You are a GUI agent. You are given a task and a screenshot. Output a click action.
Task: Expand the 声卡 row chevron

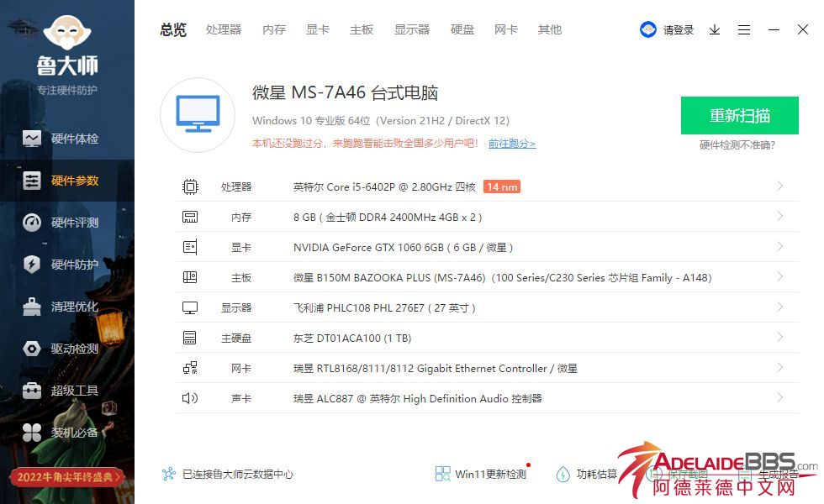coord(780,397)
